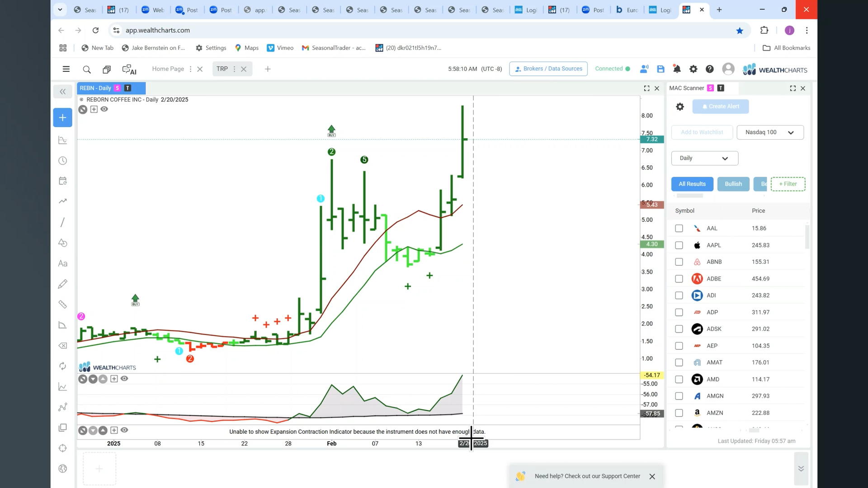Click the refresh sync icon in sidebar
This screenshot has width=868, height=488.
click(63, 366)
